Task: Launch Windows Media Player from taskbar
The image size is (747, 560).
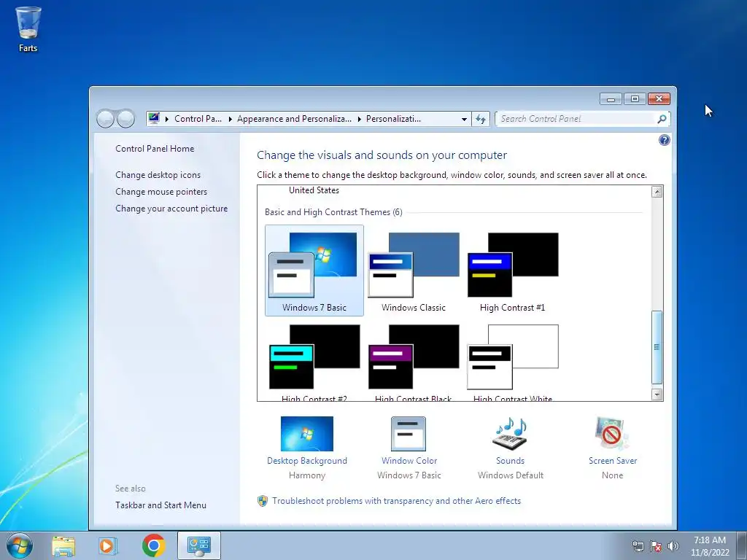Action: (x=108, y=545)
